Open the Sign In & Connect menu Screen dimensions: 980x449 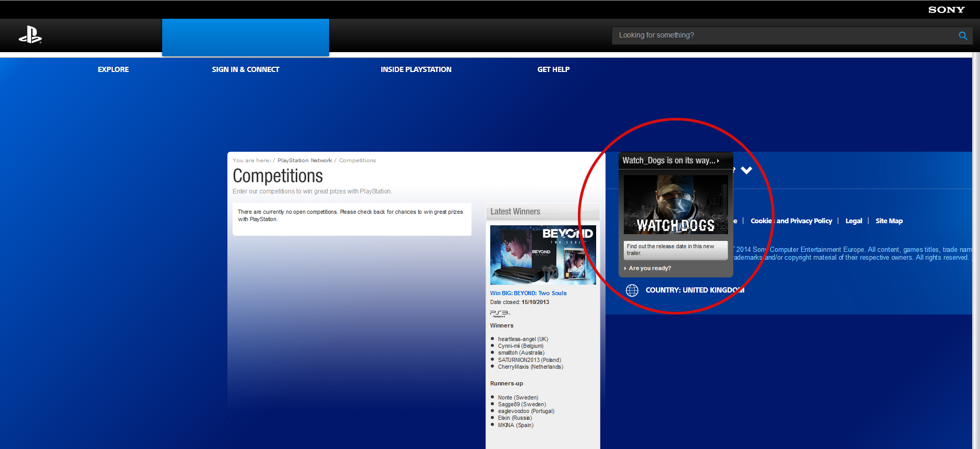(246, 69)
